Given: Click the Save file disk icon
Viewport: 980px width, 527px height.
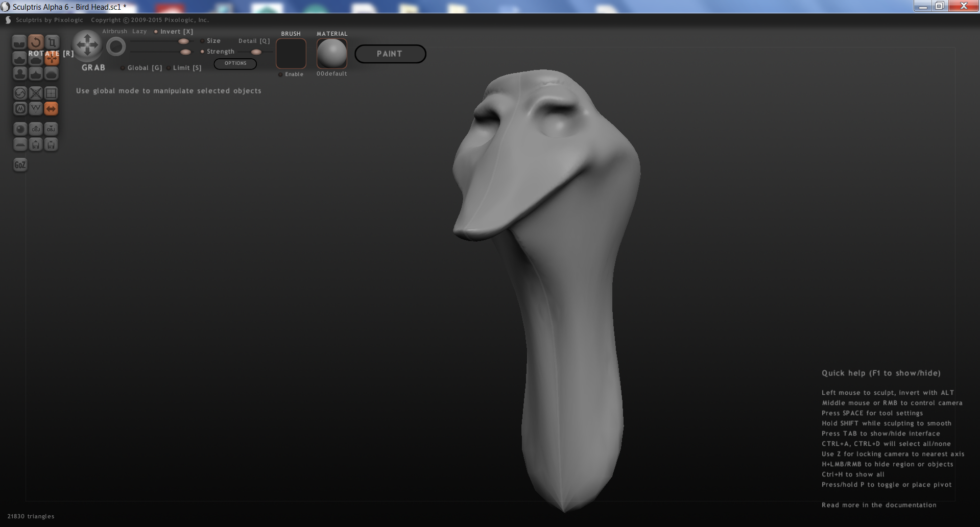Looking at the screenshot, I should coord(51,145).
